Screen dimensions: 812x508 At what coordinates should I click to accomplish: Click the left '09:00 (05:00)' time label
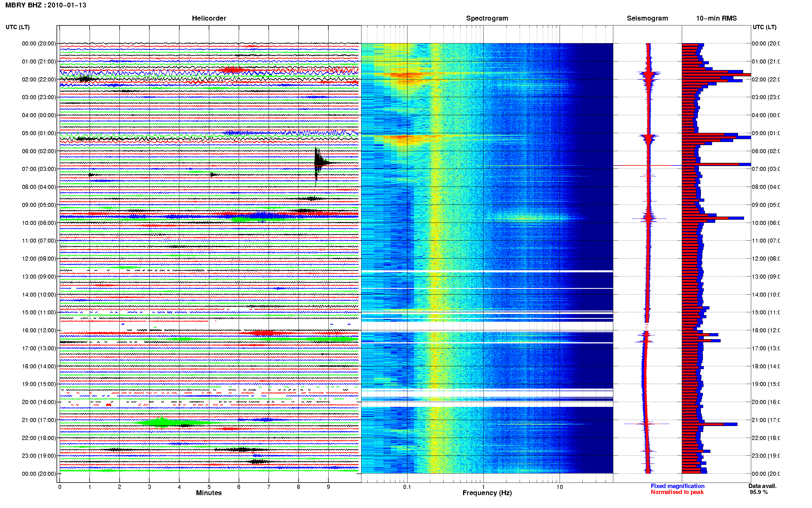click(39, 205)
